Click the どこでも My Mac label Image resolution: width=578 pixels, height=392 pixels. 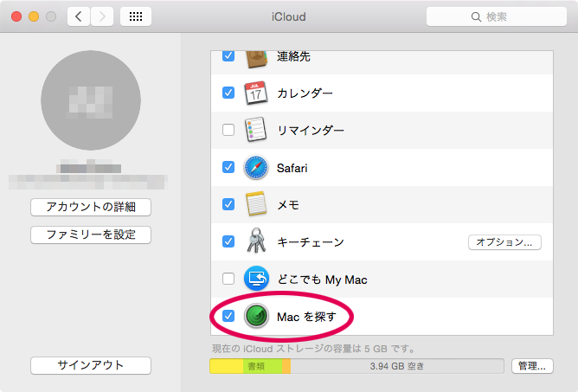pos(322,280)
